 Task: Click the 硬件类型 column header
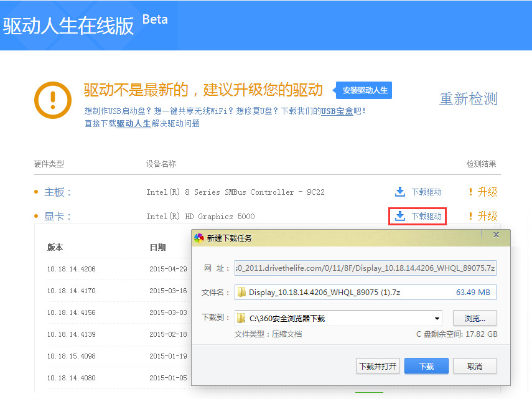tap(50, 164)
